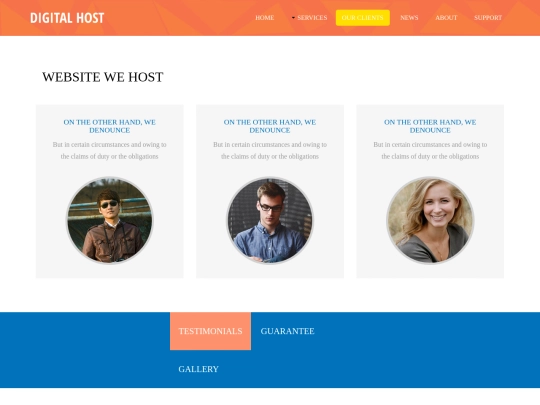Switch to the Guarantee tab

(x=287, y=331)
